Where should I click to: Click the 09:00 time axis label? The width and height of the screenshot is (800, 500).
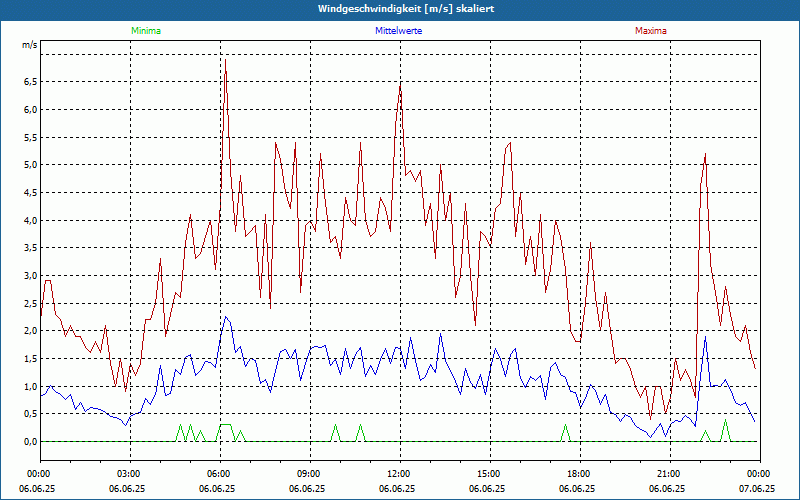pyautogui.click(x=307, y=474)
